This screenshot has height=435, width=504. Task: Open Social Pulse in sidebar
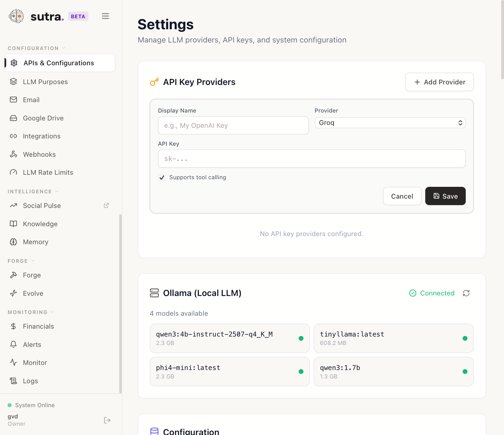point(60,206)
